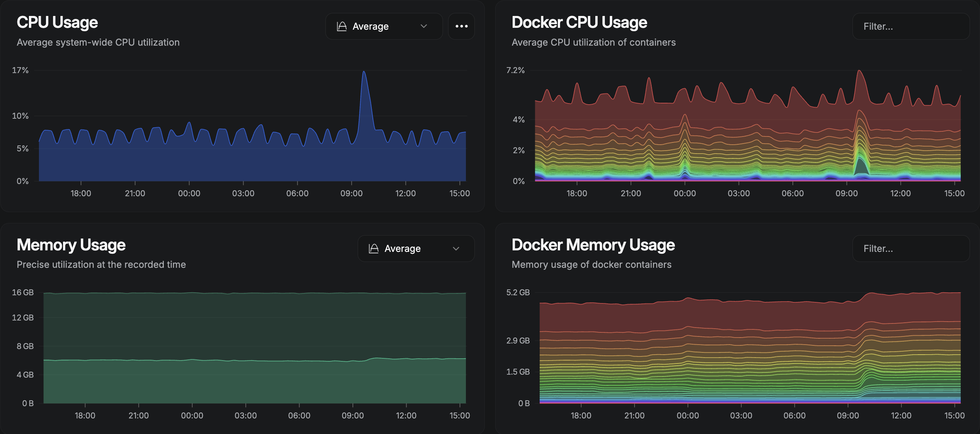The height and width of the screenshot is (434, 980).
Task: Click the chevron arrow on the CPU Usage Average selector
Action: (423, 26)
